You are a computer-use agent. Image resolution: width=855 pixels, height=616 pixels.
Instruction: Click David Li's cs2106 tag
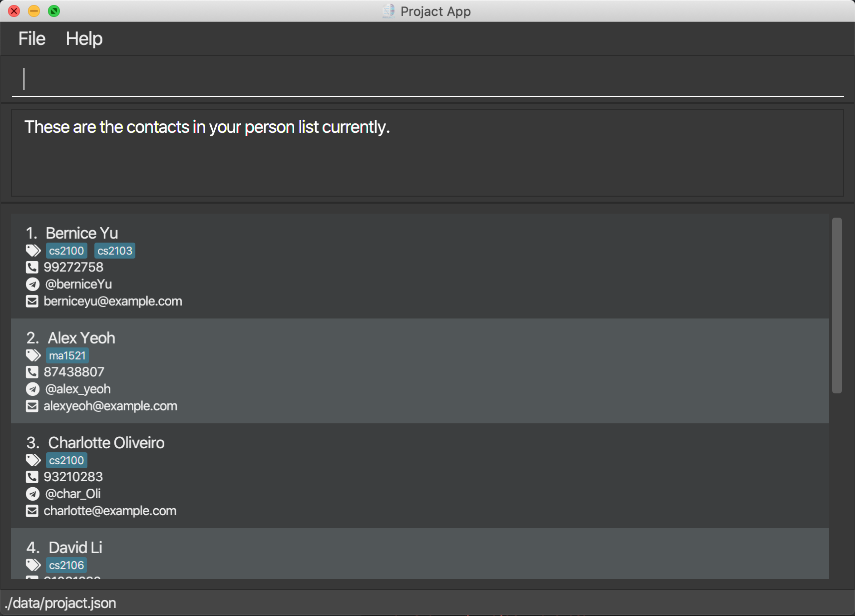tap(66, 565)
